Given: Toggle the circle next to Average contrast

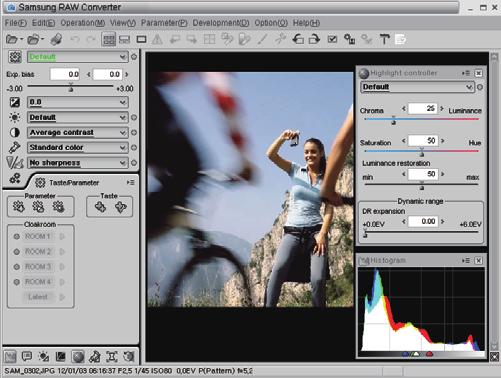Looking at the screenshot, I should 134,132.
